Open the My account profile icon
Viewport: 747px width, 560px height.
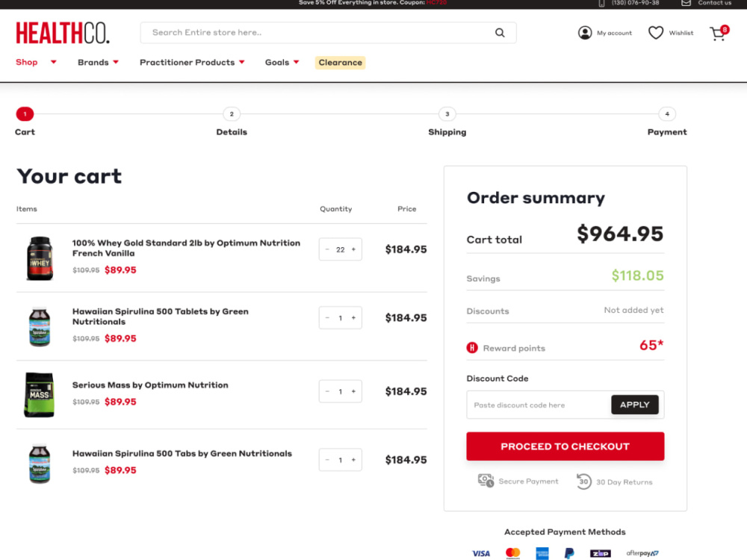pos(585,33)
